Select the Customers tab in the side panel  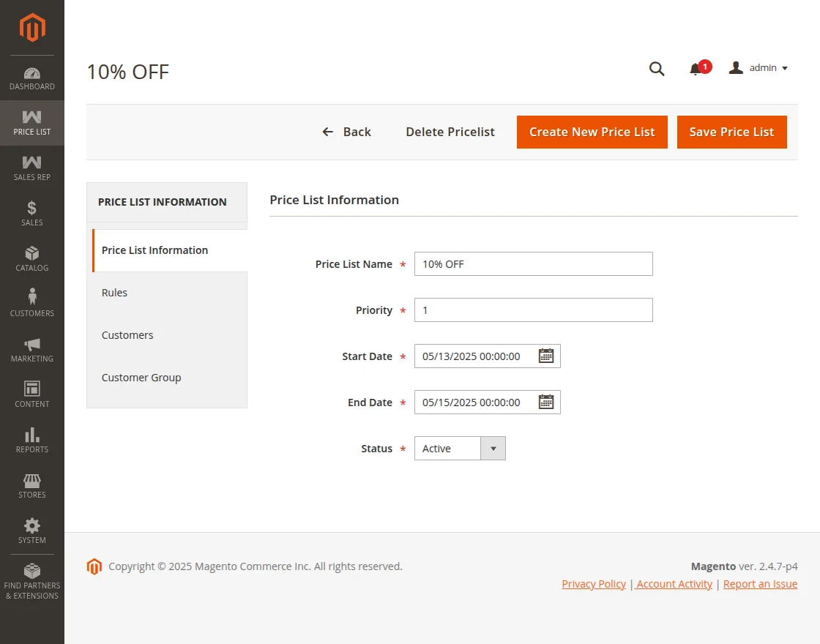(127, 335)
